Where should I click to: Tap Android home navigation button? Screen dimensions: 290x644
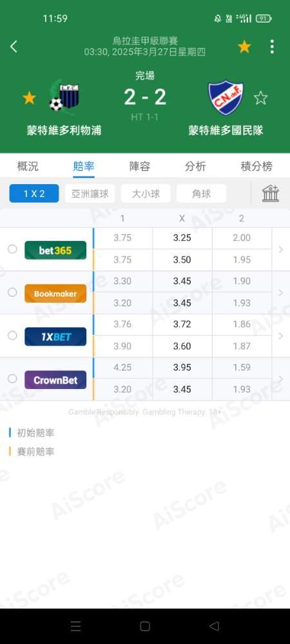144,627
